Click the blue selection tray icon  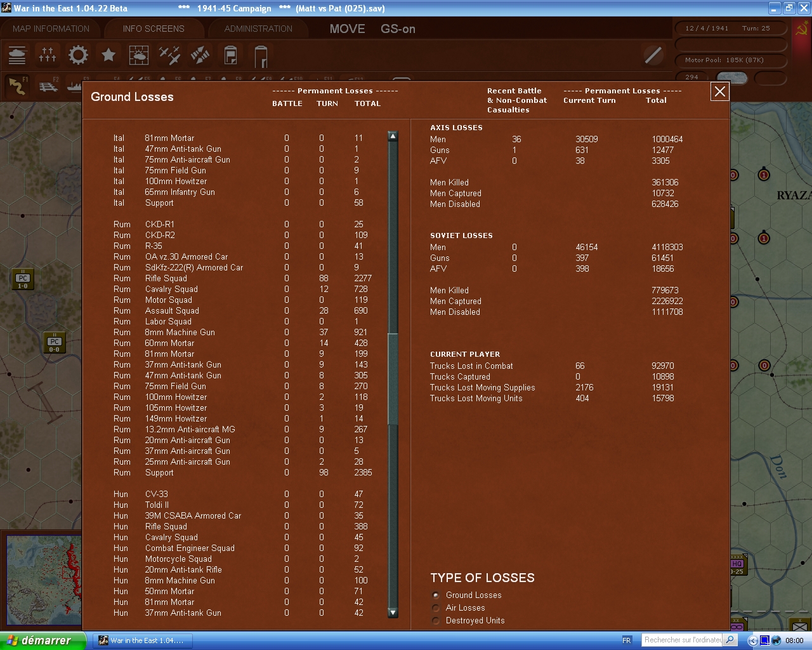pyautogui.click(x=764, y=640)
